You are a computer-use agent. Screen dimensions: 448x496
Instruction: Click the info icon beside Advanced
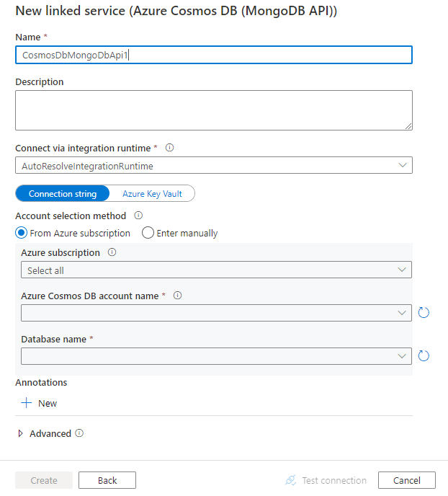click(x=79, y=433)
